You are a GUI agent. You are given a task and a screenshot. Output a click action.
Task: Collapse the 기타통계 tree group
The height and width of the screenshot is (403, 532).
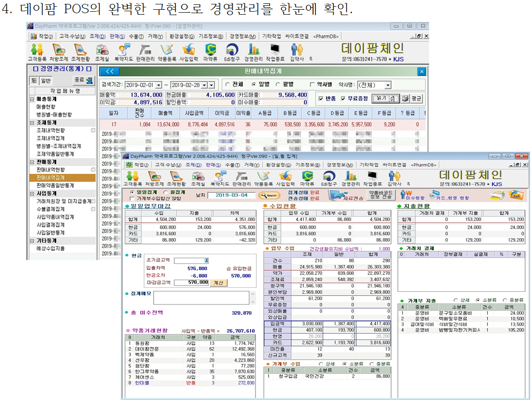point(32,241)
